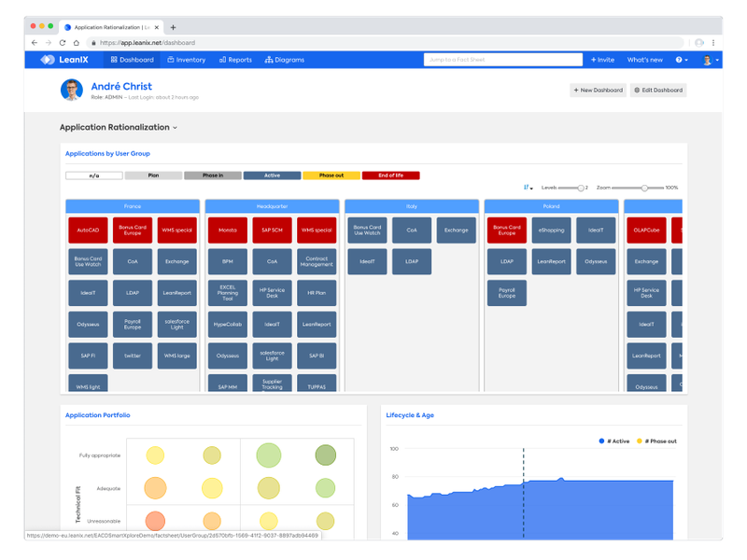This screenshot has width=747, height=560.
Task: Click the dashed current-date marker in chart
Action: pos(524,493)
